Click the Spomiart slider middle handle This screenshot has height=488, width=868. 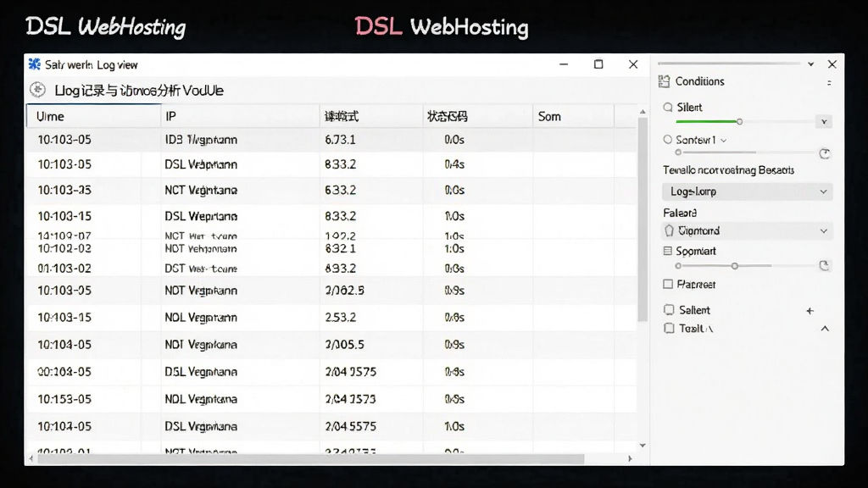point(735,266)
